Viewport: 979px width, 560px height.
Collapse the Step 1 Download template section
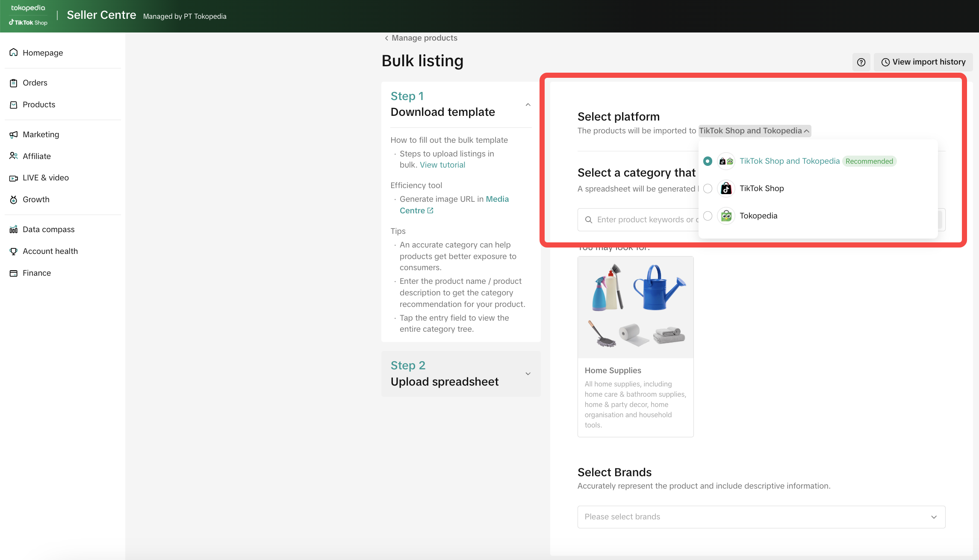[x=528, y=105]
